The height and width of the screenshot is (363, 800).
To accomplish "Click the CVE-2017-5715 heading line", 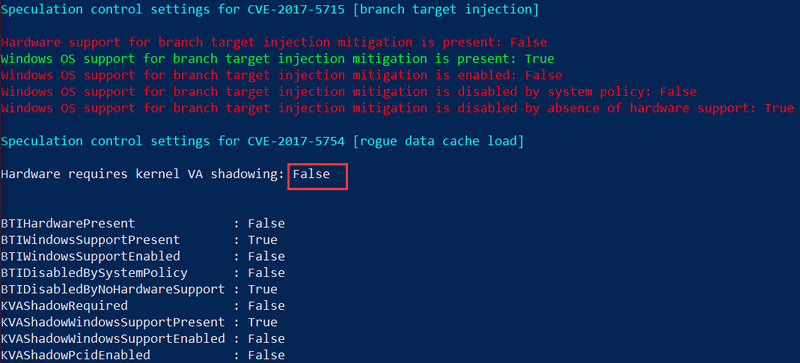I will (269, 10).
